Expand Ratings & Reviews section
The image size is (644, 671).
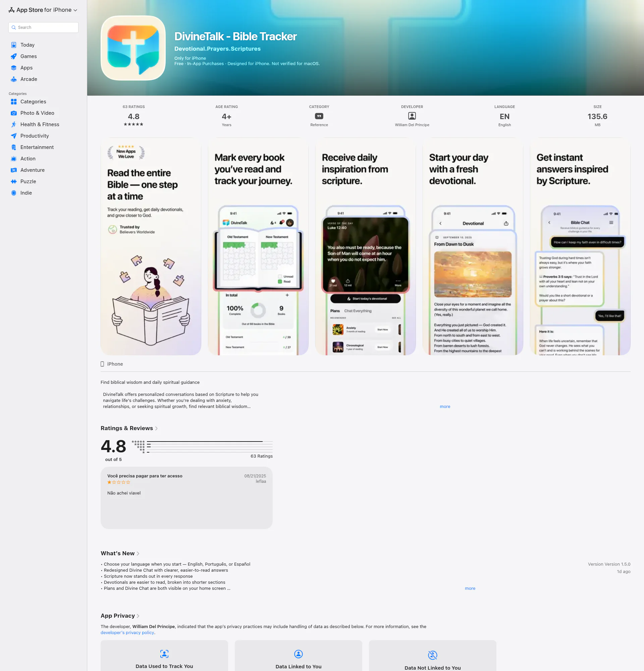point(129,428)
